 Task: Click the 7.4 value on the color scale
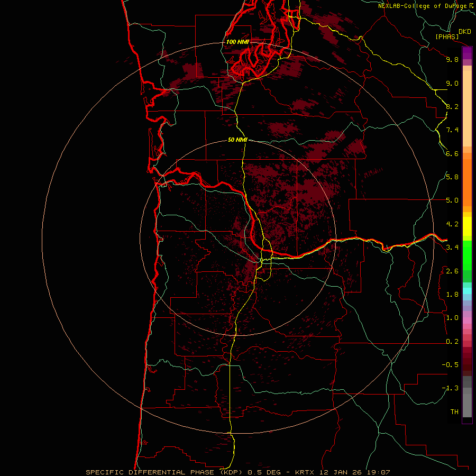tap(452, 130)
